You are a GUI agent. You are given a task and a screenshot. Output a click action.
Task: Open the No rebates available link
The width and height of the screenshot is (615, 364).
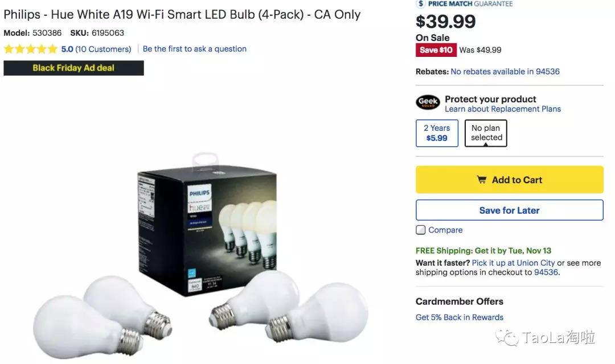pos(505,72)
